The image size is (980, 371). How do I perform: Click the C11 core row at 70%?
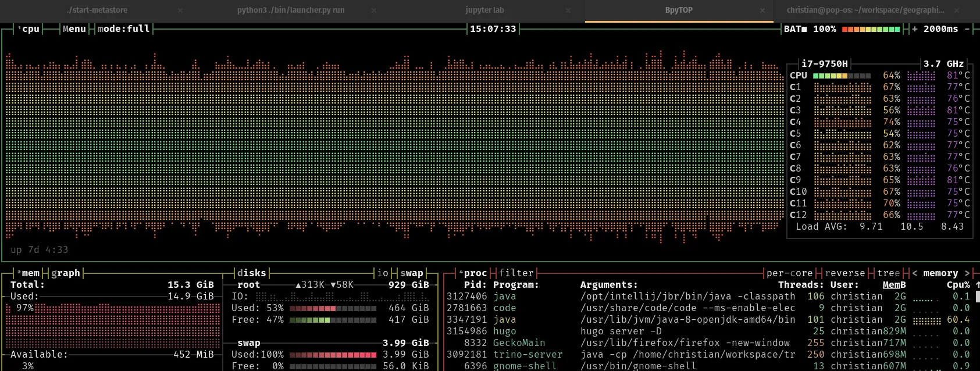879,204
